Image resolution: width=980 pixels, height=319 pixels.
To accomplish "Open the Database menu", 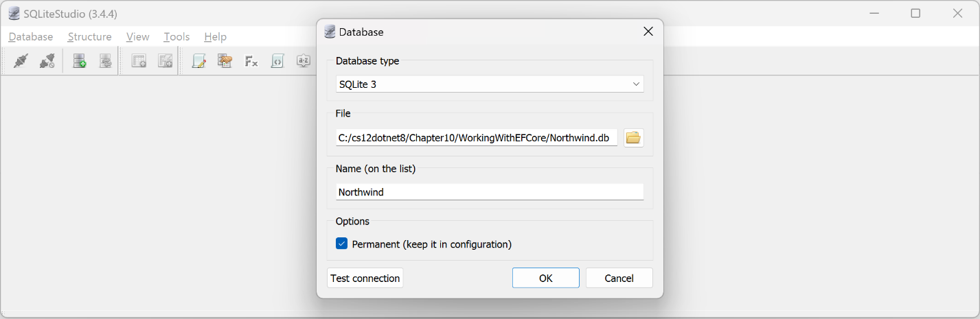I will (31, 37).
